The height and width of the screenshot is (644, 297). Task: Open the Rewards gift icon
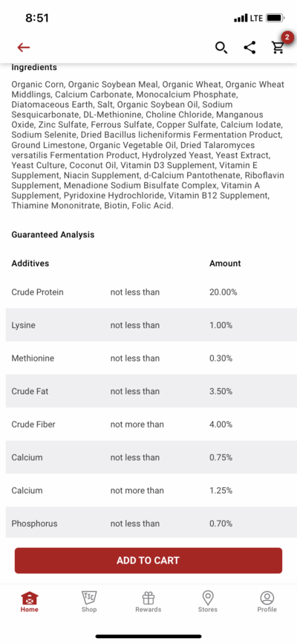[x=148, y=598]
